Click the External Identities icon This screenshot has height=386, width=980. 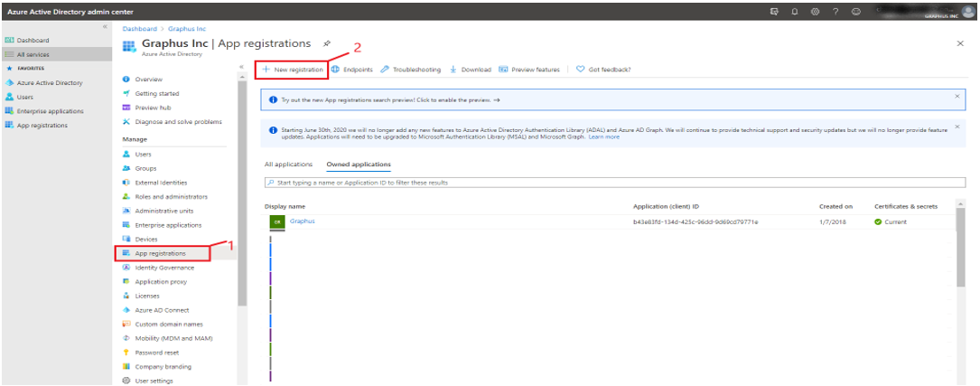point(126,183)
